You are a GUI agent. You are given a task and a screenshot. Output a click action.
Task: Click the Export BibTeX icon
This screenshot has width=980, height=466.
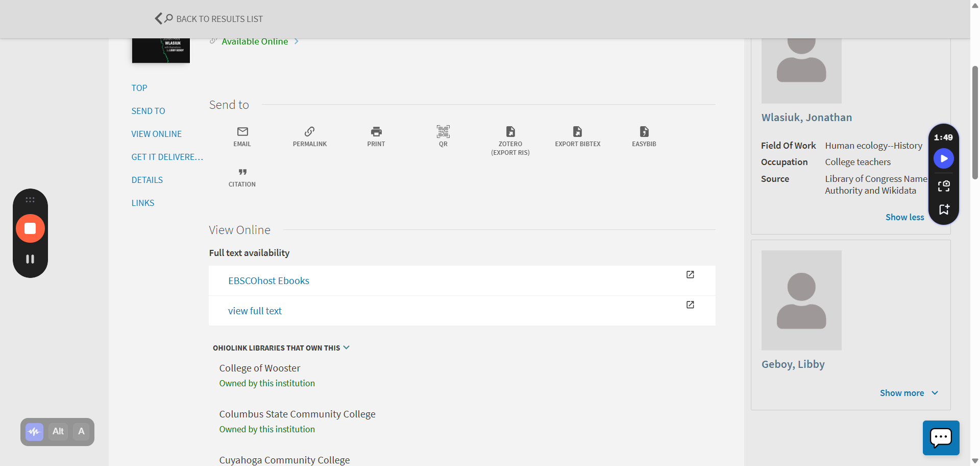coord(577,135)
